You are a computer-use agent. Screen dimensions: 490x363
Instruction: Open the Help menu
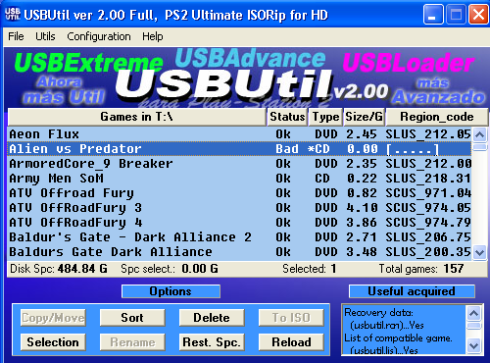(153, 36)
